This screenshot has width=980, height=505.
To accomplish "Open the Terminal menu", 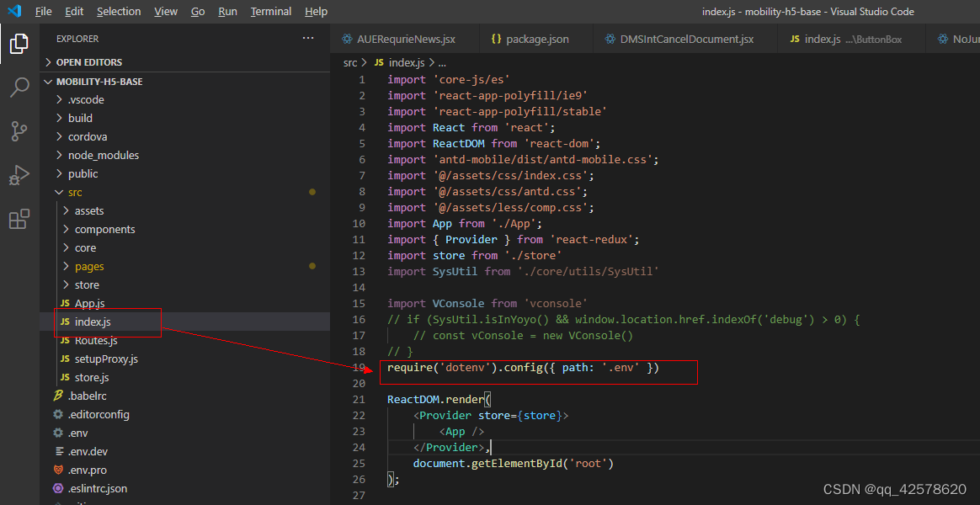I will 270,11.
